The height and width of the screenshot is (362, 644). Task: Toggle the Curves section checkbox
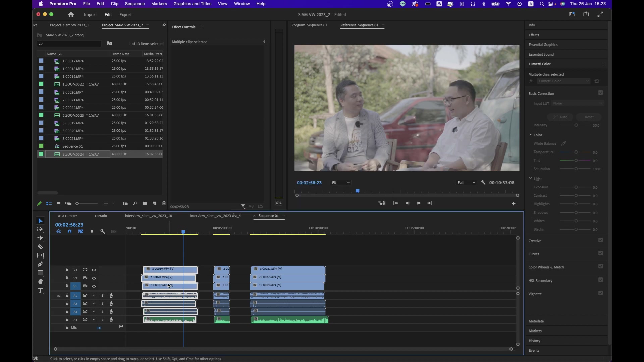click(601, 253)
